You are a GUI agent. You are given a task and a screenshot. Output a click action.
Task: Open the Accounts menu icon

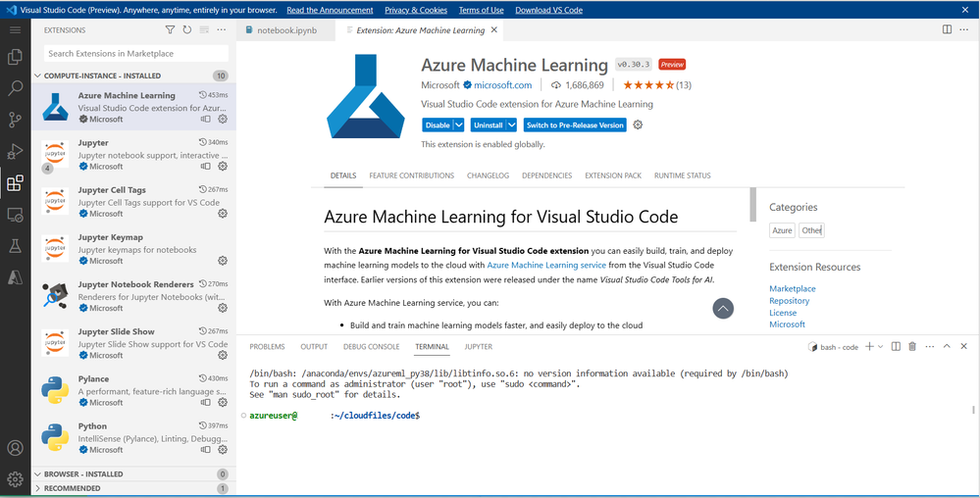(x=15, y=448)
